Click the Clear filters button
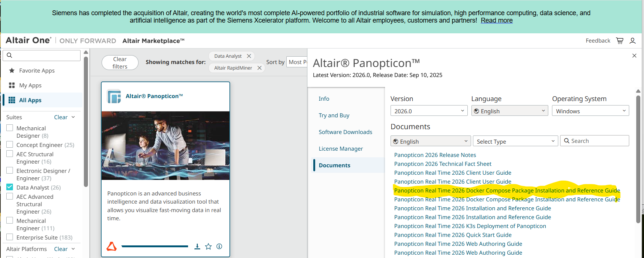The height and width of the screenshot is (258, 644). [120, 63]
